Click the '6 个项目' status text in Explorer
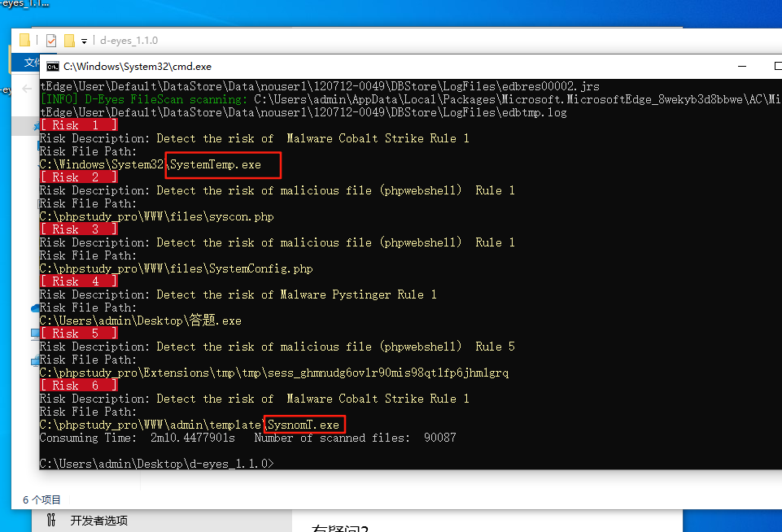Viewport: 782px width, 532px height. pyautogui.click(x=42, y=499)
